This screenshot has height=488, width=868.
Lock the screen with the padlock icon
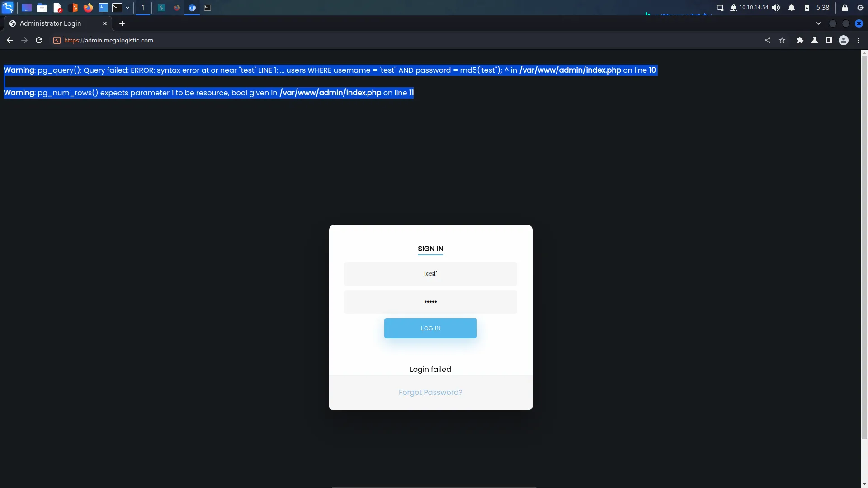[x=845, y=8]
